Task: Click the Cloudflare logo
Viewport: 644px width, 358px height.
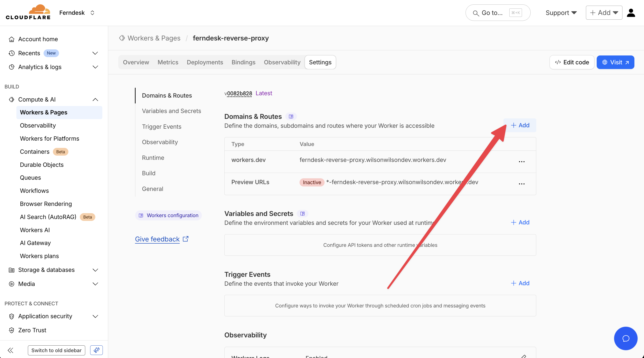Action: (28, 12)
